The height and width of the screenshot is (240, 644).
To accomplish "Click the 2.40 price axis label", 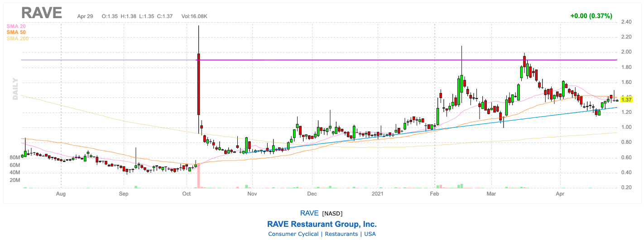I will pos(627,22).
